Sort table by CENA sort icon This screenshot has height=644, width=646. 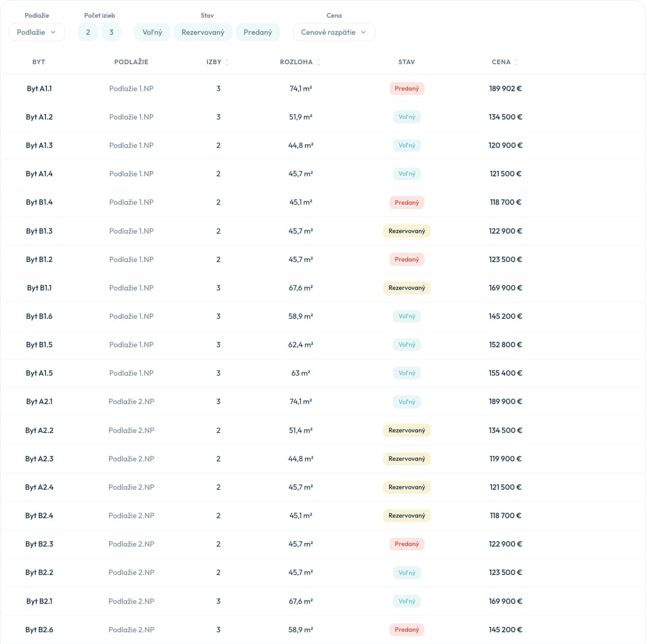(x=516, y=62)
